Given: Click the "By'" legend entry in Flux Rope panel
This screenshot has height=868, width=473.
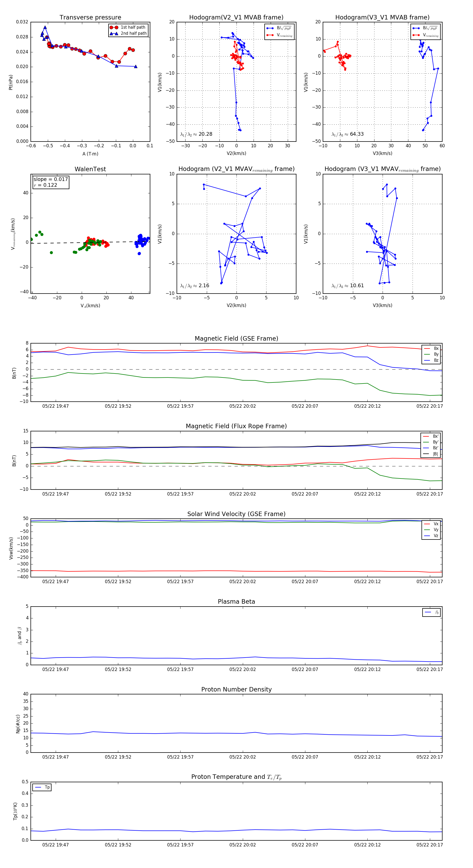Looking at the screenshot, I should (431, 442).
